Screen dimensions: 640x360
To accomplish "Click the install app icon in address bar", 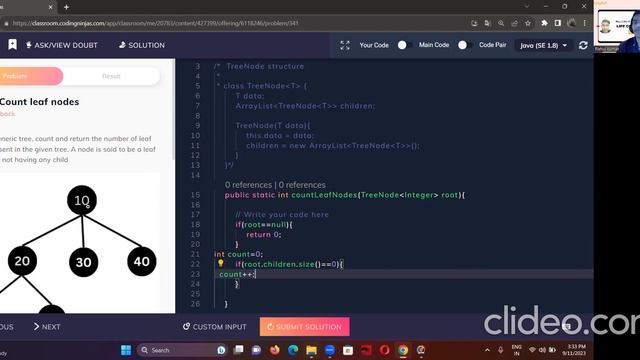I will click(474, 23).
